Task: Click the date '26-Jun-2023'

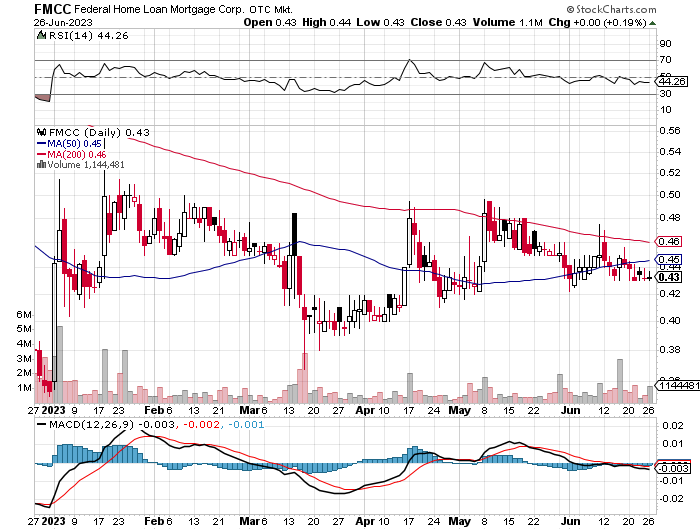Action: [x=63, y=22]
